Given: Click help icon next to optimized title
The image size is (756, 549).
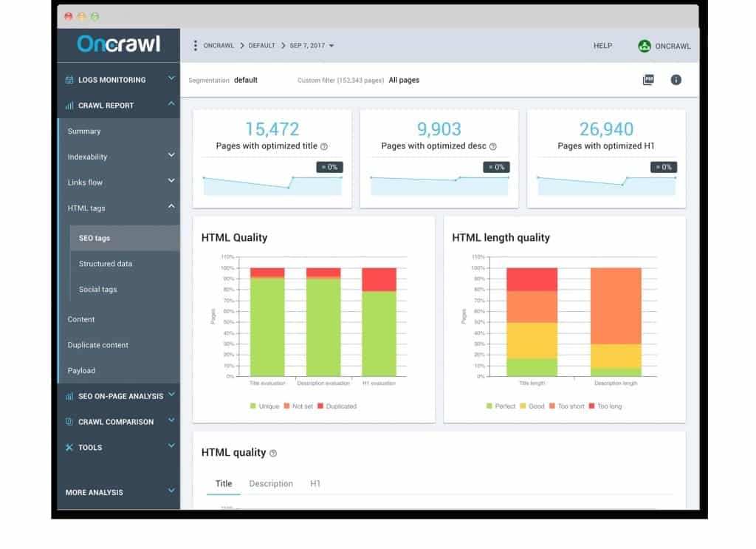Looking at the screenshot, I should click(324, 146).
